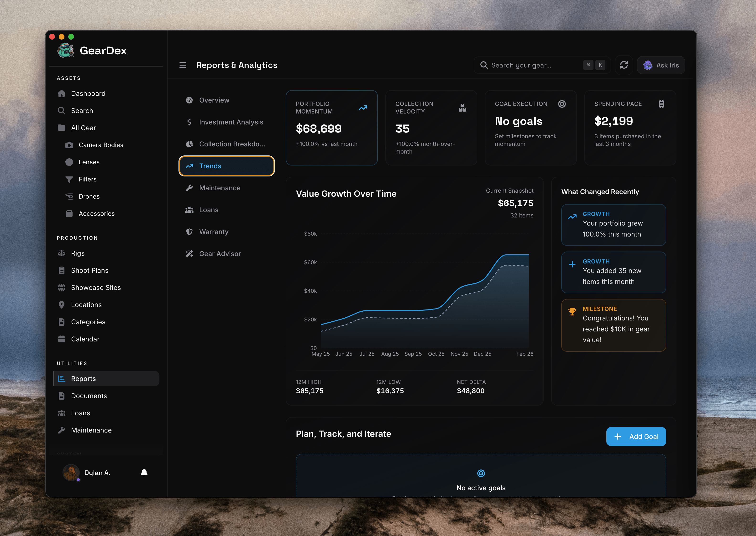Viewport: 756px width, 536px height.
Task: Click the Portfolio Momentum trend arrow icon
Action: pos(363,108)
